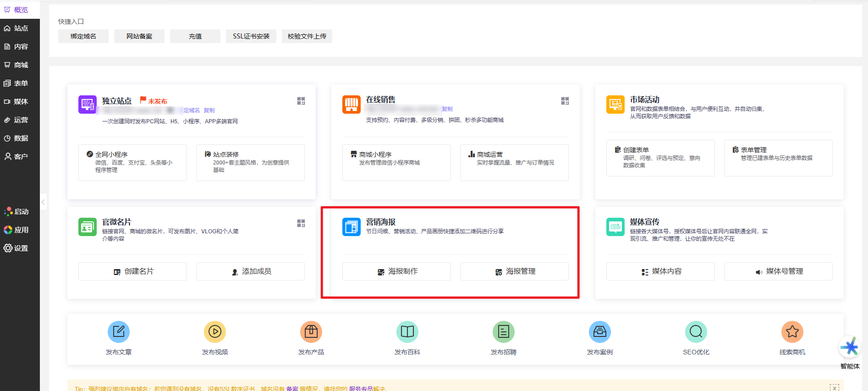Open the 线索商机 star icon

pyautogui.click(x=792, y=331)
